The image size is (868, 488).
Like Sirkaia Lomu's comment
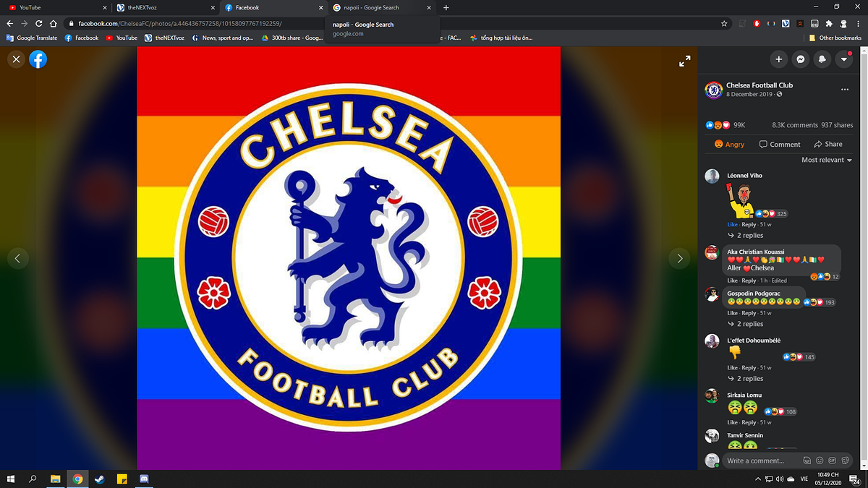coord(732,422)
